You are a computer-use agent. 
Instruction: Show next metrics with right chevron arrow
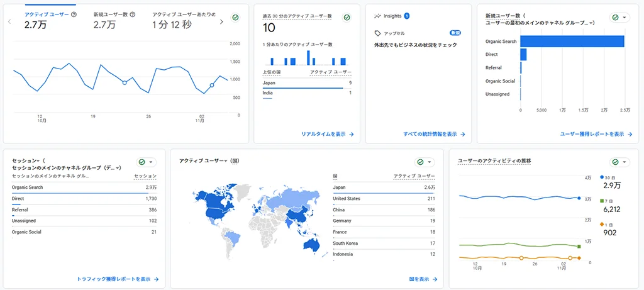[221, 21]
